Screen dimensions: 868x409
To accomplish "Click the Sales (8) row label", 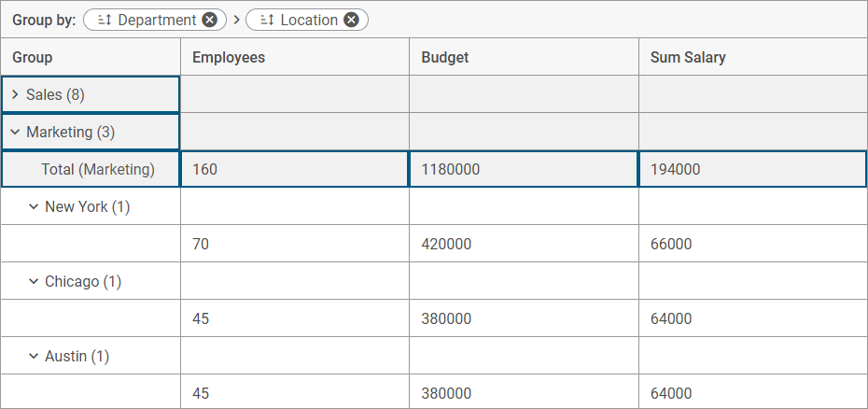I will coord(55,94).
